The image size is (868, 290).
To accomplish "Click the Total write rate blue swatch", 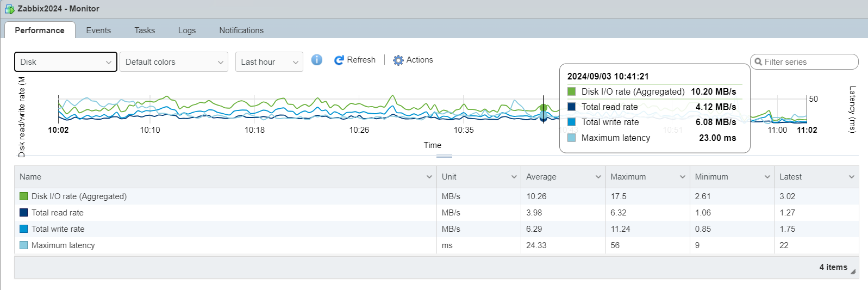I will 23,229.
